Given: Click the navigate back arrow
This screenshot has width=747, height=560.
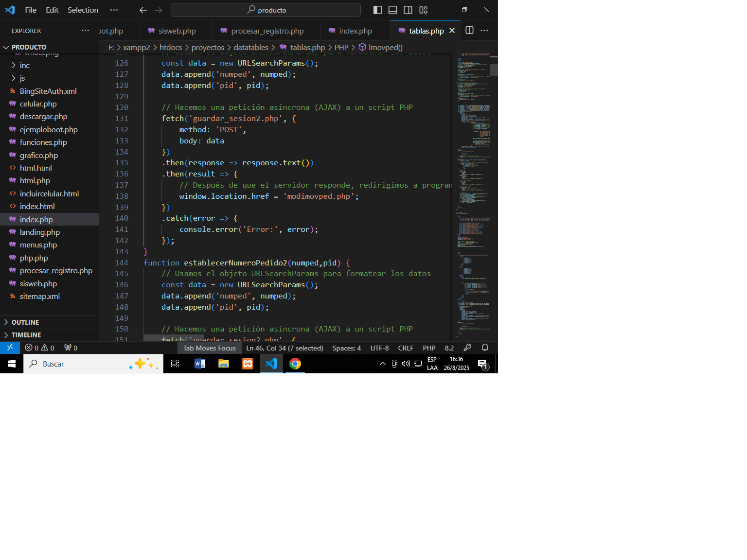Looking at the screenshot, I should point(143,10).
